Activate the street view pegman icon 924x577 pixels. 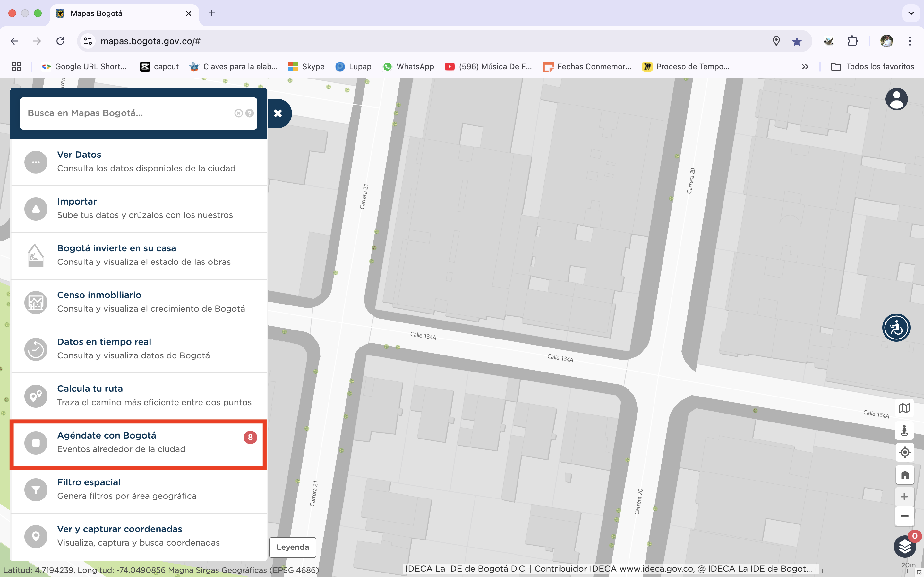[904, 430]
